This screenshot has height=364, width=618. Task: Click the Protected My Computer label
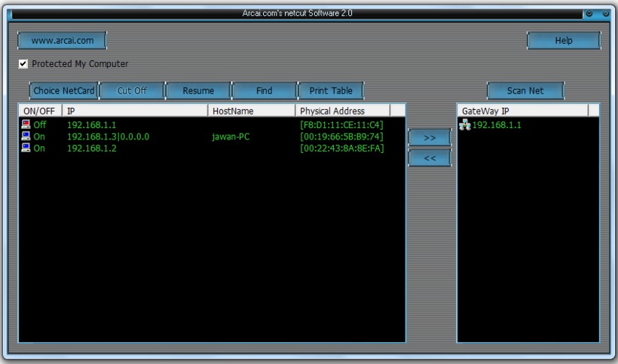[x=80, y=64]
